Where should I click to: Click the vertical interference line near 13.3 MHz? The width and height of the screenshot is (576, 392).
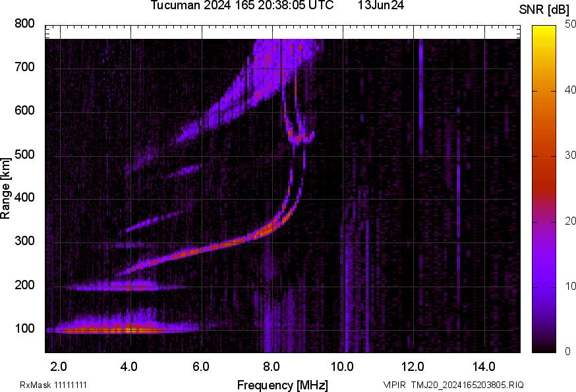point(459,202)
